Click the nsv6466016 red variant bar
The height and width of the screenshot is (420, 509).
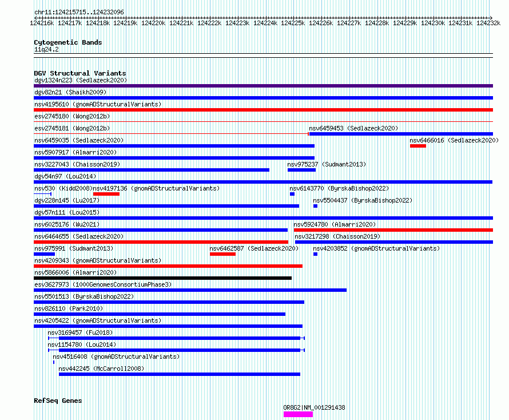click(x=418, y=146)
